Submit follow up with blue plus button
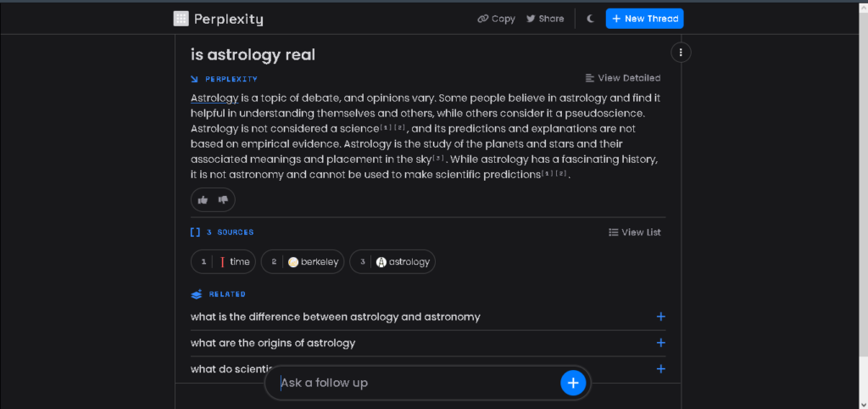 [x=573, y=383]
